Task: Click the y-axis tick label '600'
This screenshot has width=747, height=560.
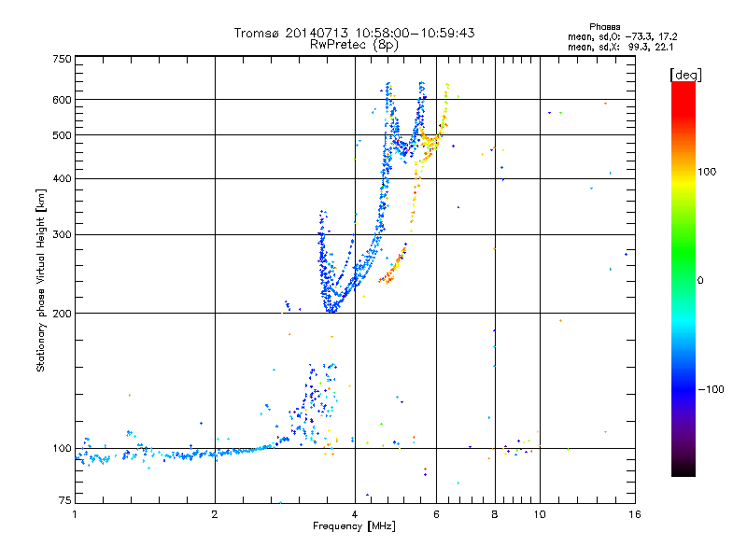Action: tap(62, 100)
